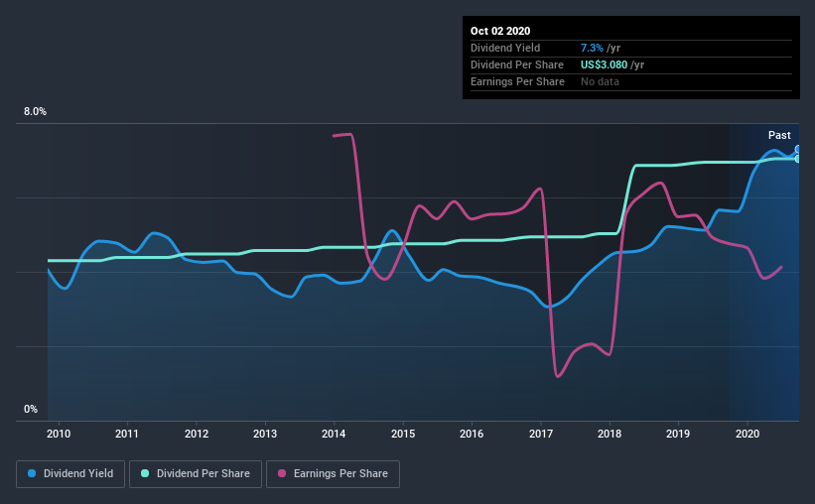Screen dimensions: 815x504
Task: Select the 2017 label on the x-axis
Action: point(541,434)
